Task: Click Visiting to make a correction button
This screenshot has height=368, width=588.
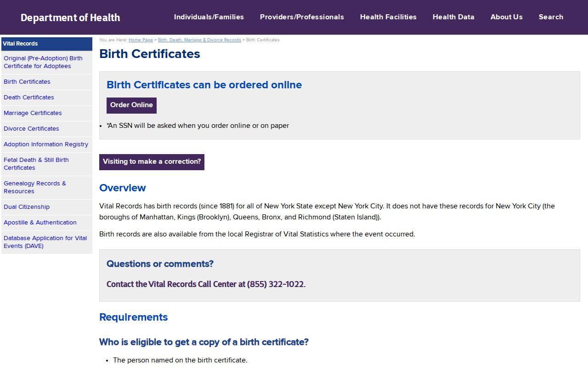Action: click(x=152, y=162)
